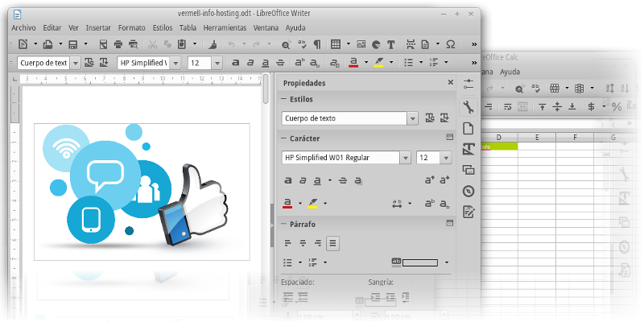Screen dimensions: 644x322
Task: Align paragraph left in sidebar
Action: pyautogui.click(x=288, y=243)
